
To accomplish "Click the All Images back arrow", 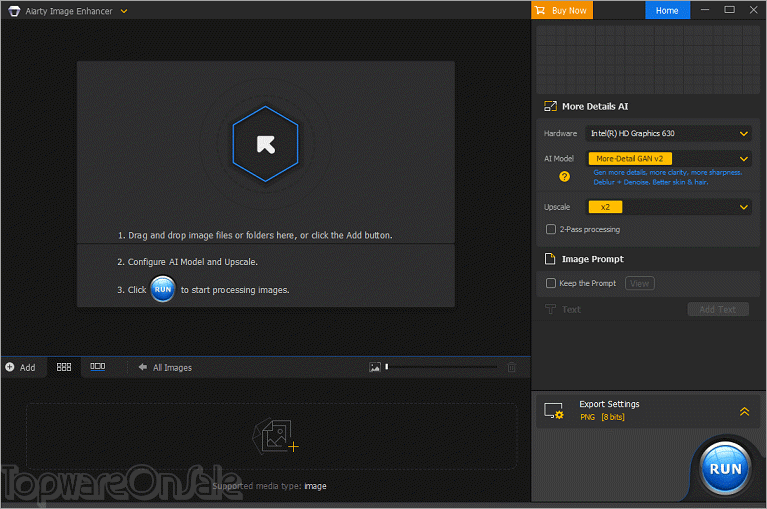I will [x=142, y=367].
